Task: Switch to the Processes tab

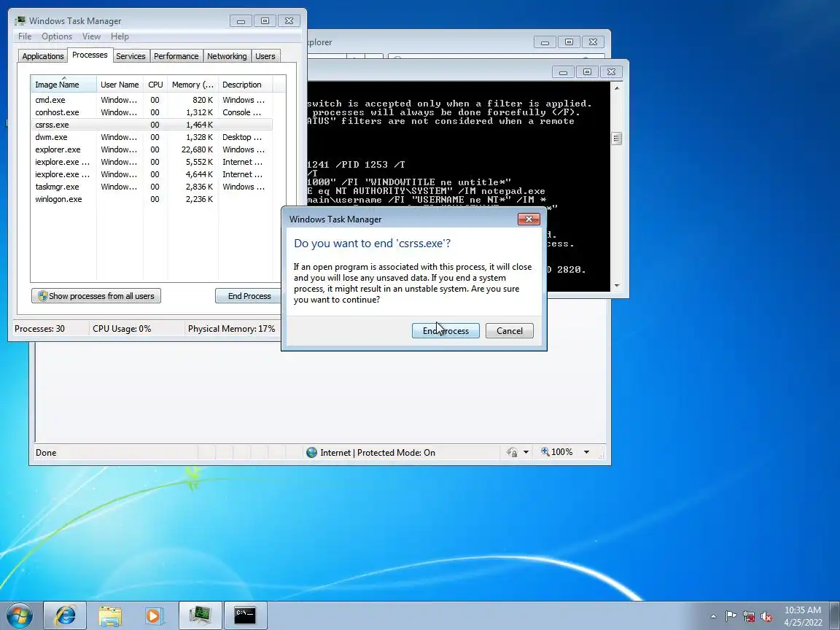Action: tap(90, 55)
